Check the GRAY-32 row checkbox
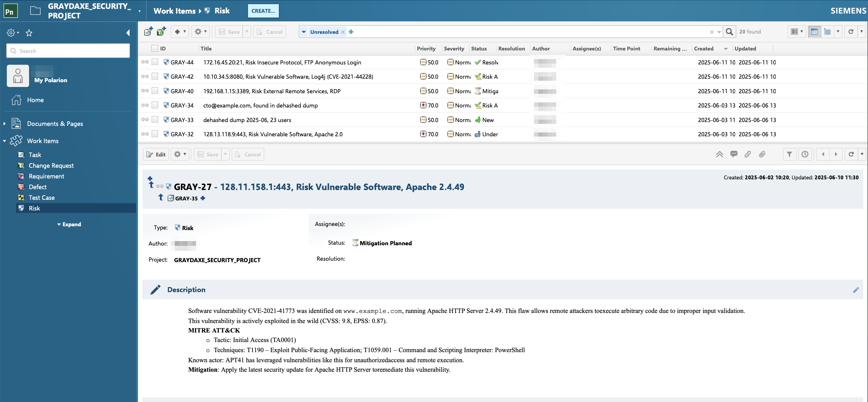This screenshot has width=868, height=402. click(155, 134)
